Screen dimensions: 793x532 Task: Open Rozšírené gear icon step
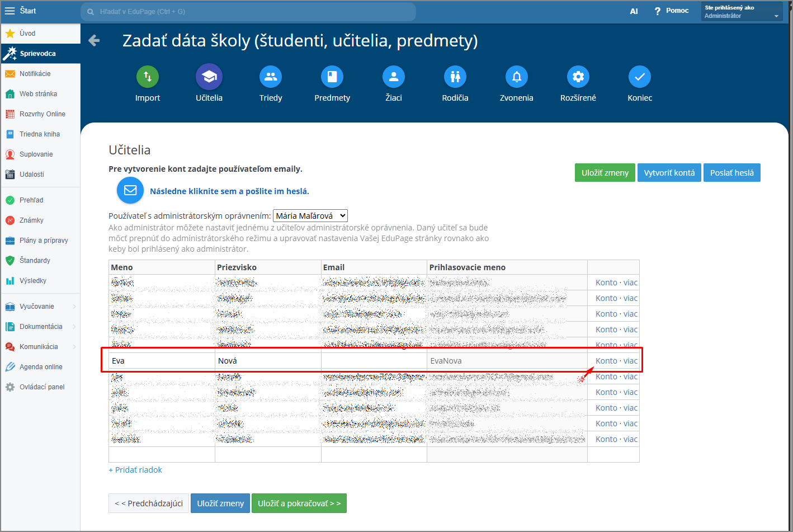(x=578, y=77)
